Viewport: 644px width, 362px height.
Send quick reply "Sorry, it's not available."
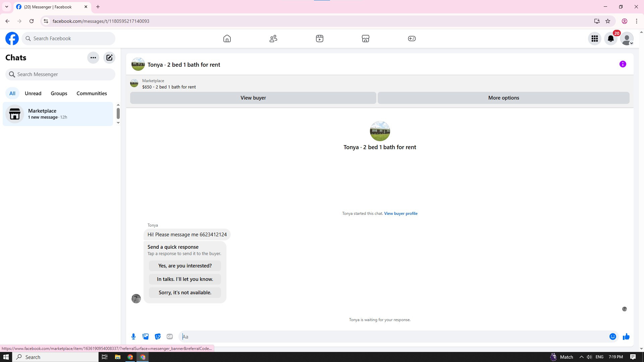coord(185,293)
